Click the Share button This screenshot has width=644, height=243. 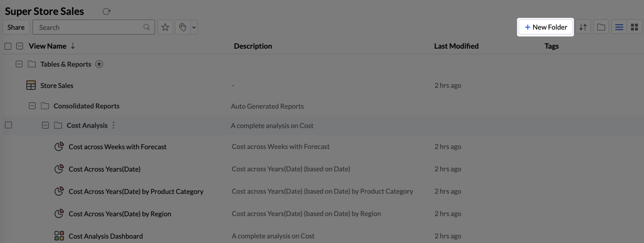[16, 27]
